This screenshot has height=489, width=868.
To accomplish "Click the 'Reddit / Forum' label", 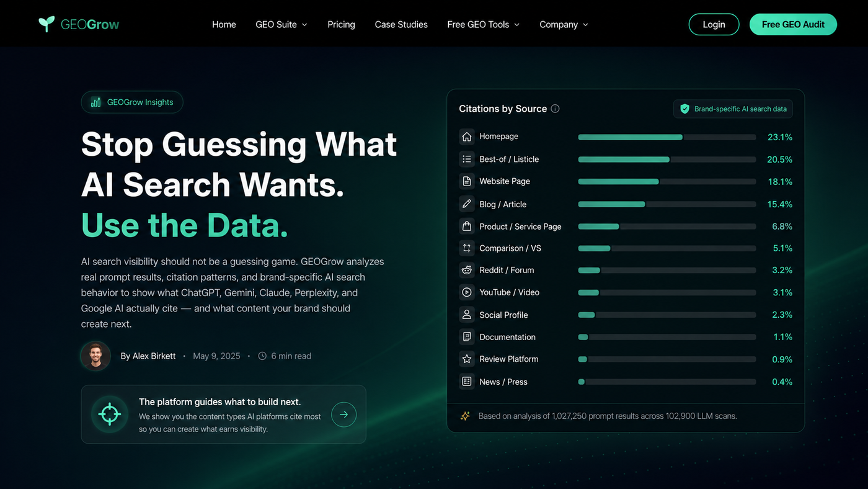I will pyautogui.click(x=507, y=270).
